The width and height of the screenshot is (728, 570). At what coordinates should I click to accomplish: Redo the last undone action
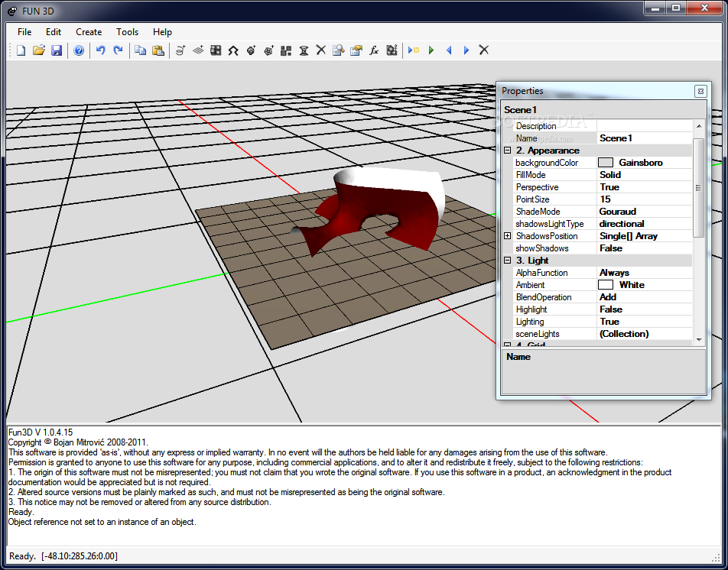[x=119, y=50]
